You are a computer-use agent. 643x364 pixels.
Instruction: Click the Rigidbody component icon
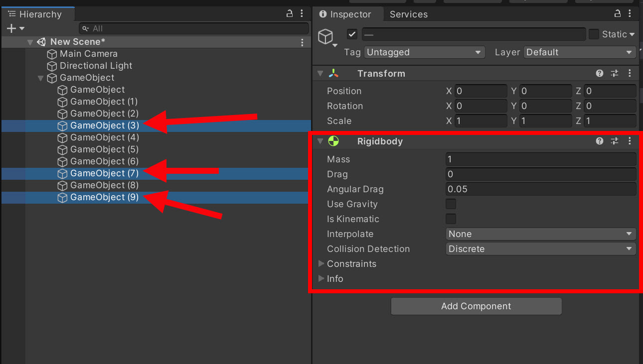(333, 141)
